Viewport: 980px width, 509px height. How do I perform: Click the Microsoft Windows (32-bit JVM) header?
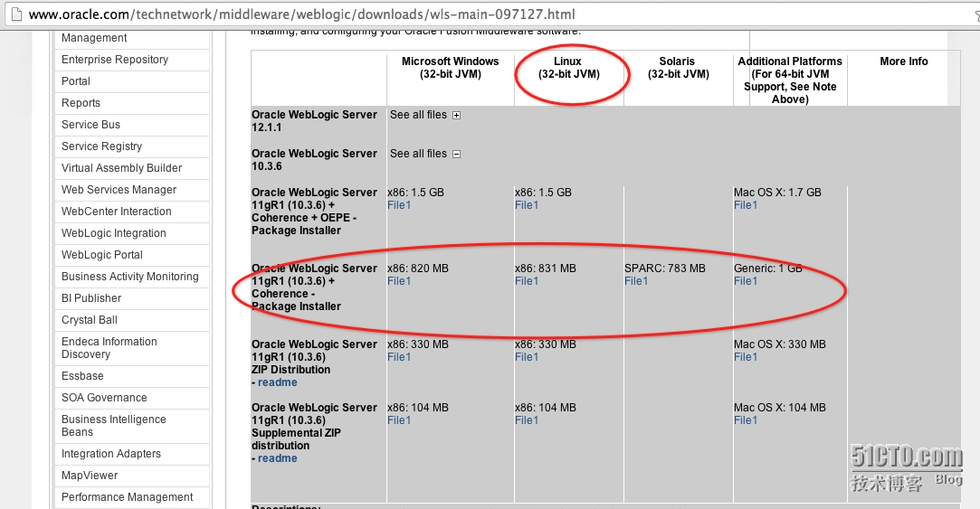click(x=450, y=68)
